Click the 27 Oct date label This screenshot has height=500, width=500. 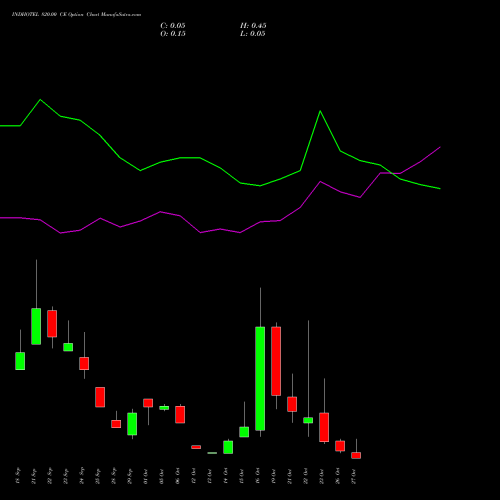point(354,476)
